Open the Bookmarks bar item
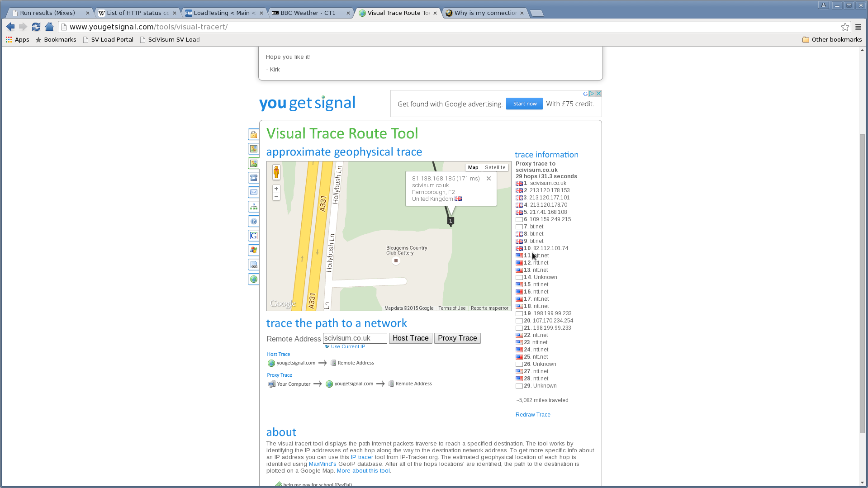Viewport: 868px width, 488px height. click(x=56, y=39)
